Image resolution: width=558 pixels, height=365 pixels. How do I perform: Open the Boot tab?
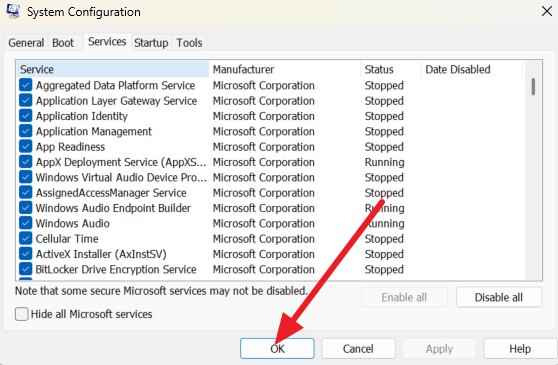[63, 43]
